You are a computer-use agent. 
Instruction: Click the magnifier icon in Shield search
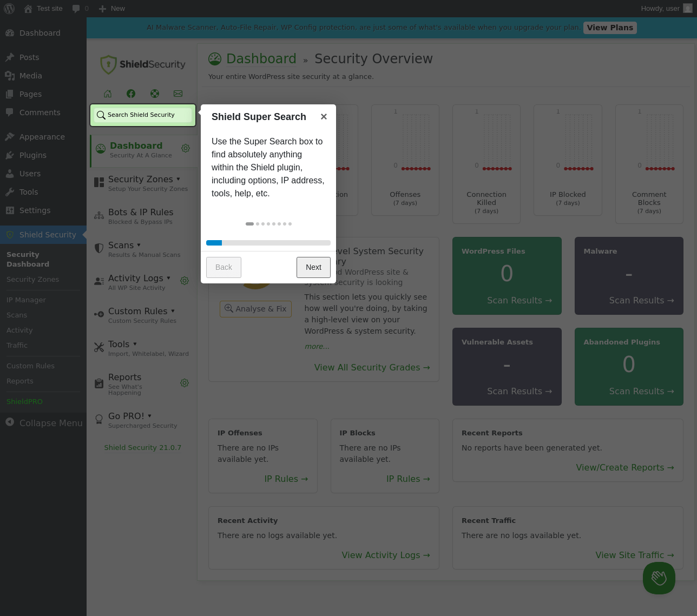101,115
